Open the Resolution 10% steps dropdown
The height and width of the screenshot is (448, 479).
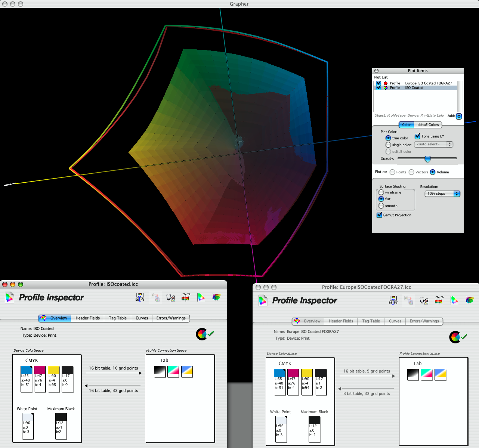[x=442, y=194]
